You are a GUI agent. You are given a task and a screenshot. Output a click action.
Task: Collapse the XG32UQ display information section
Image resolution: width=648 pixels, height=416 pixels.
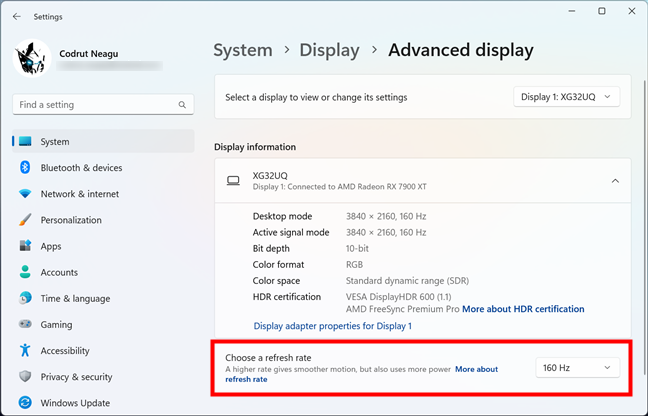(615, 181)
